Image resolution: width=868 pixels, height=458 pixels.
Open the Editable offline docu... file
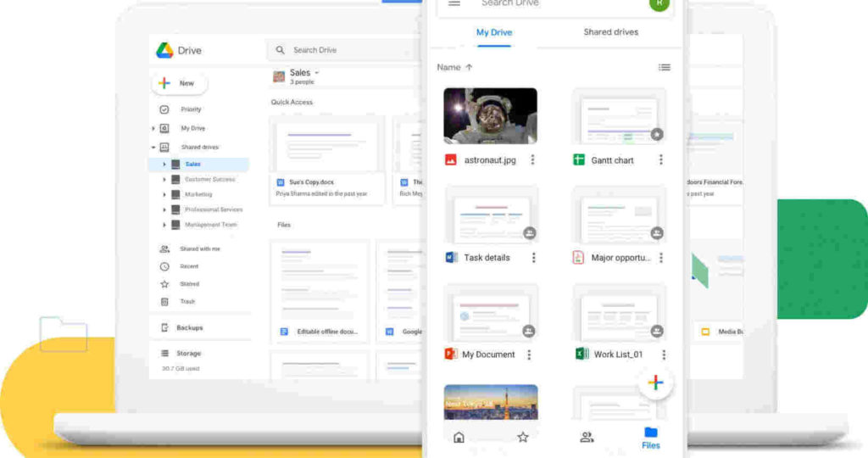point(320,291)
